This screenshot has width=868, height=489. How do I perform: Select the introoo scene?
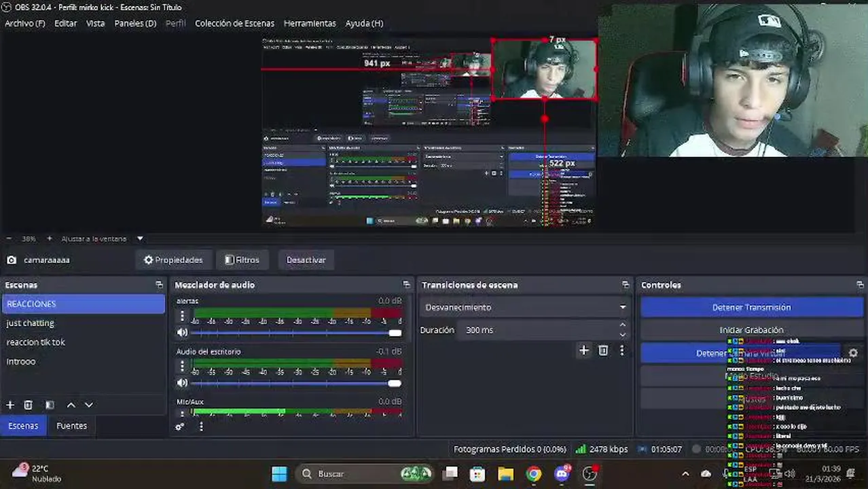coord(84,361)
